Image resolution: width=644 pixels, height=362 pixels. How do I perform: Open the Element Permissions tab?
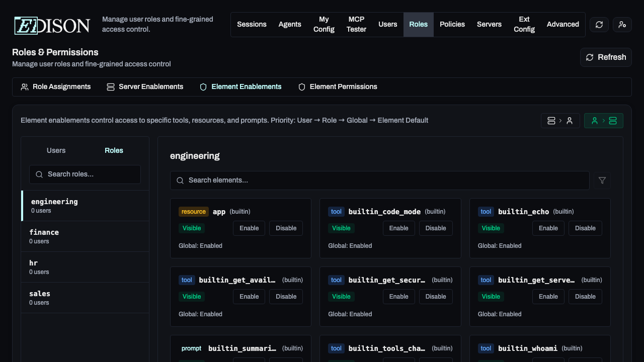pos(338,87)
